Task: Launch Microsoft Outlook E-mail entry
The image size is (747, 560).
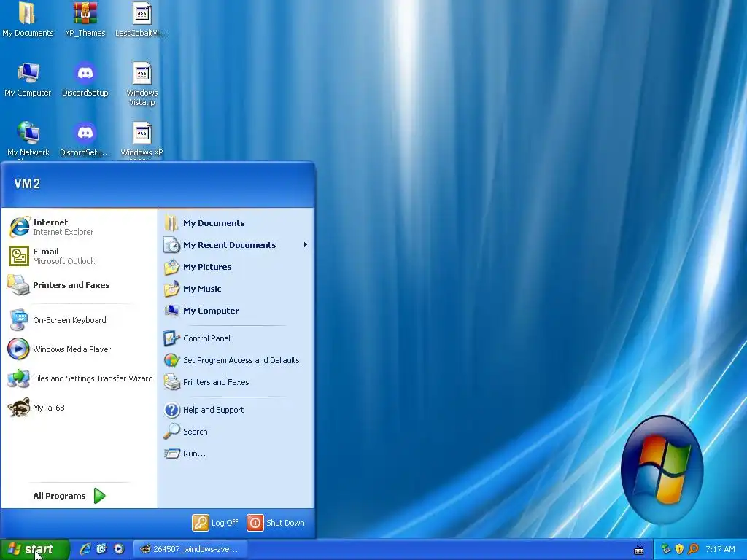Action: pos(79,256)
